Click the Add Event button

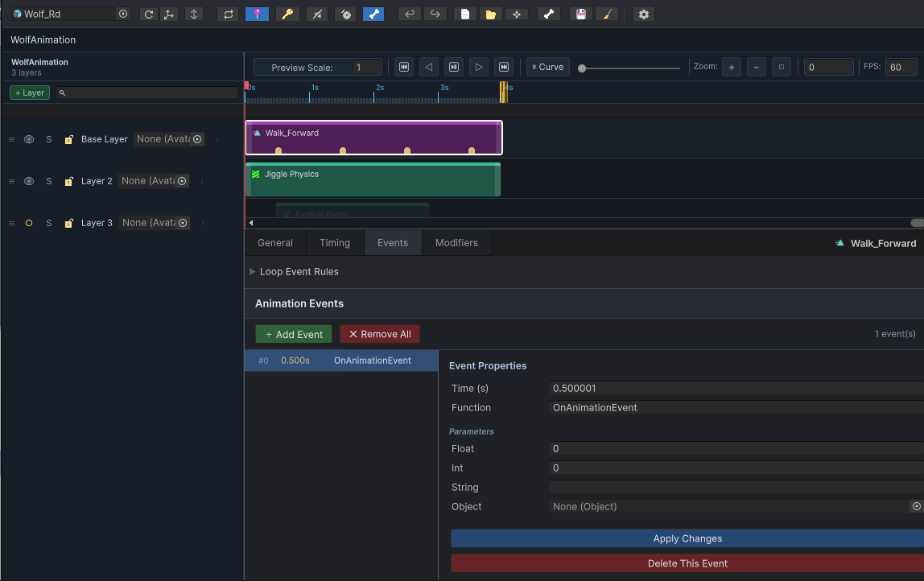pos(294,334)
